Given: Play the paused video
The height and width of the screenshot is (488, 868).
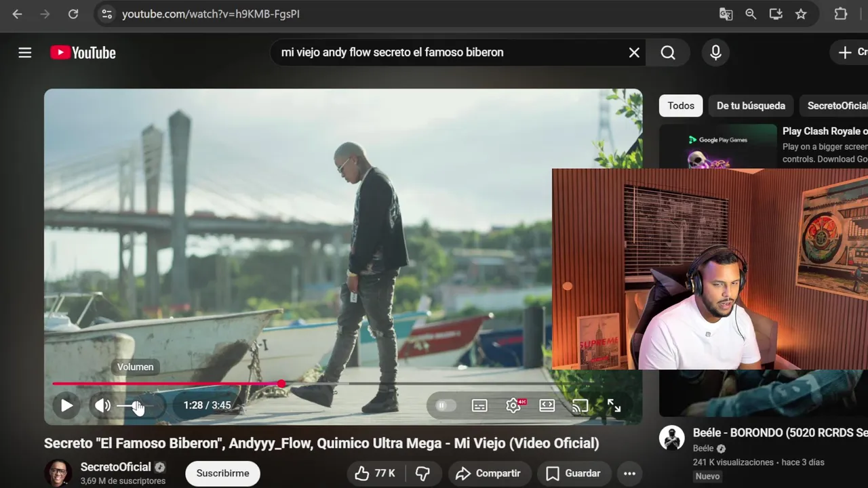Looking at the screenshot, I should [66, 405].
